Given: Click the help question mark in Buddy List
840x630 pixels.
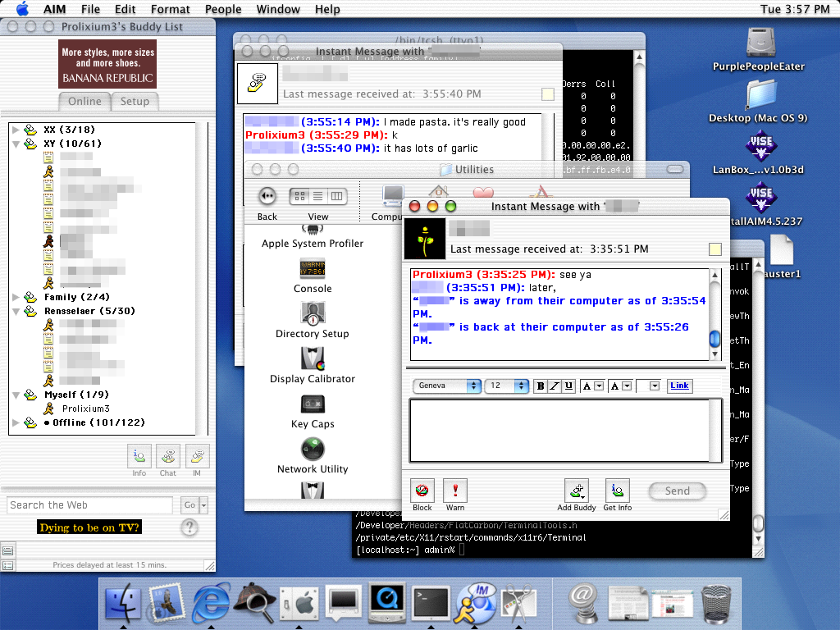Looking at the screenshot, I should 189,527.
